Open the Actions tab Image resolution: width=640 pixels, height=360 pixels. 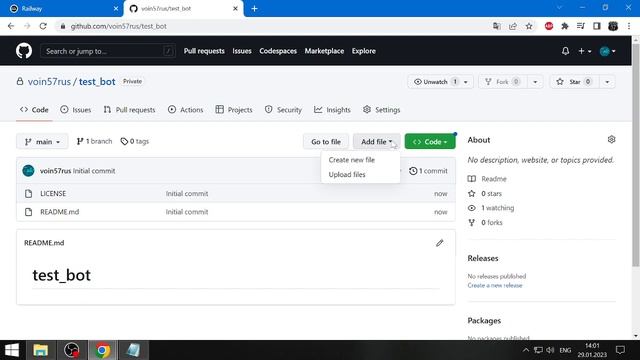coord(185,110)
